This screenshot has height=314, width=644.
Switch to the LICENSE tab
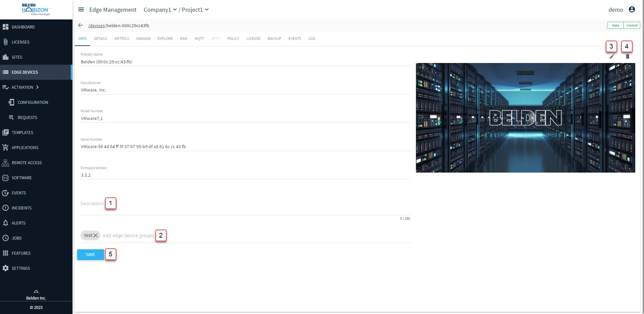253,39
